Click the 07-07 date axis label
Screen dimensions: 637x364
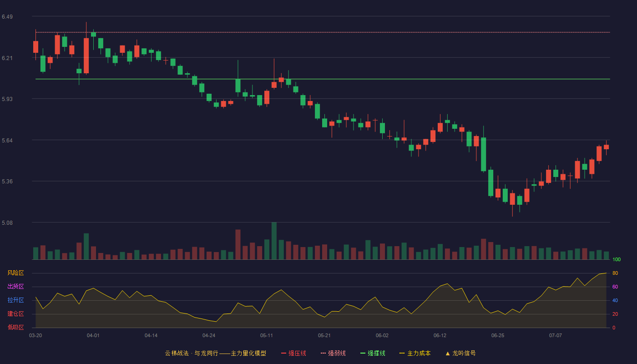pyautogui.click(x=556, y=335)
